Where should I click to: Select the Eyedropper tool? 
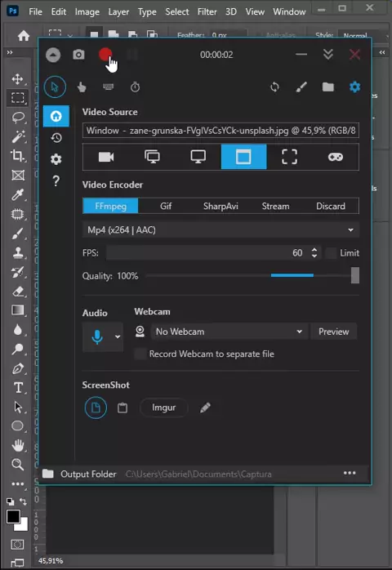pyautogui.click(x=17, y=194)
